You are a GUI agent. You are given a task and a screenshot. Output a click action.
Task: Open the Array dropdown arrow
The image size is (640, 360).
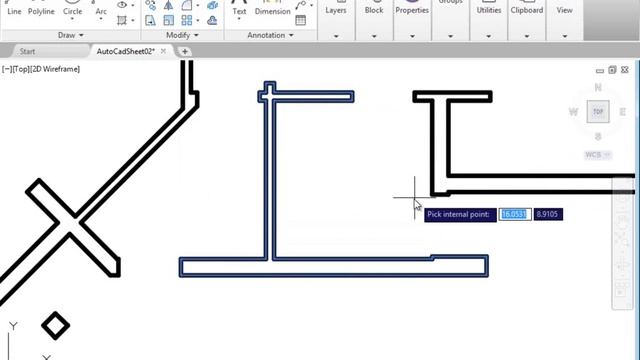[x=198, y=20]
